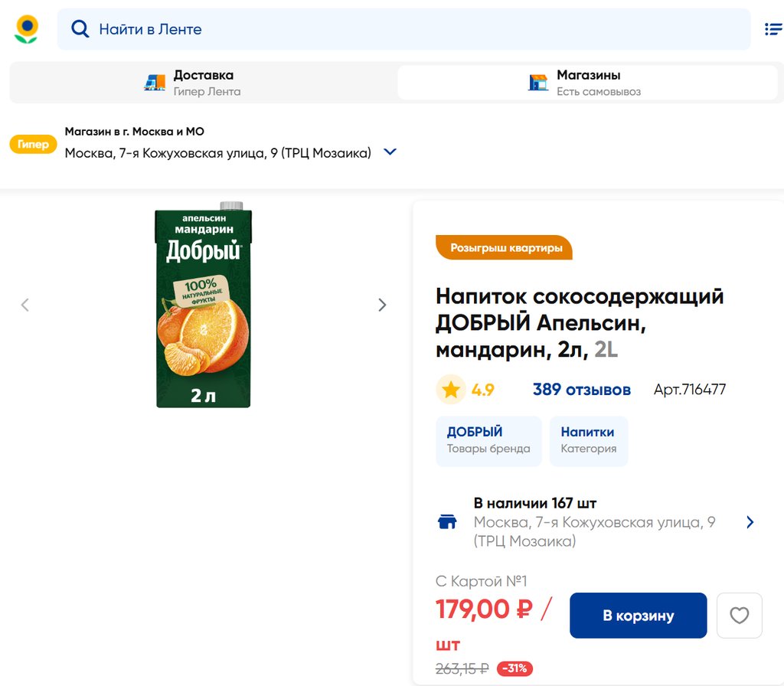Open the ДОБРЫЙ brand products chip
The height and width of the screenshot is (686, 784).
tap(488, 441)
